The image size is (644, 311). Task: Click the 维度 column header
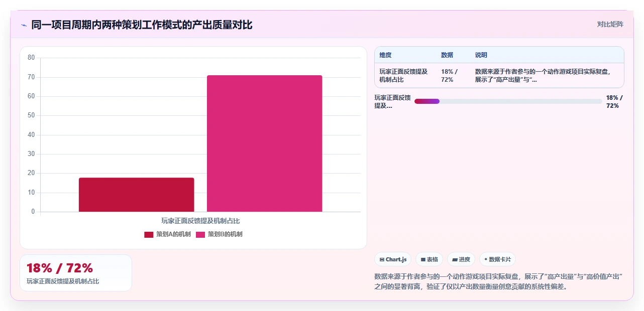385,55
